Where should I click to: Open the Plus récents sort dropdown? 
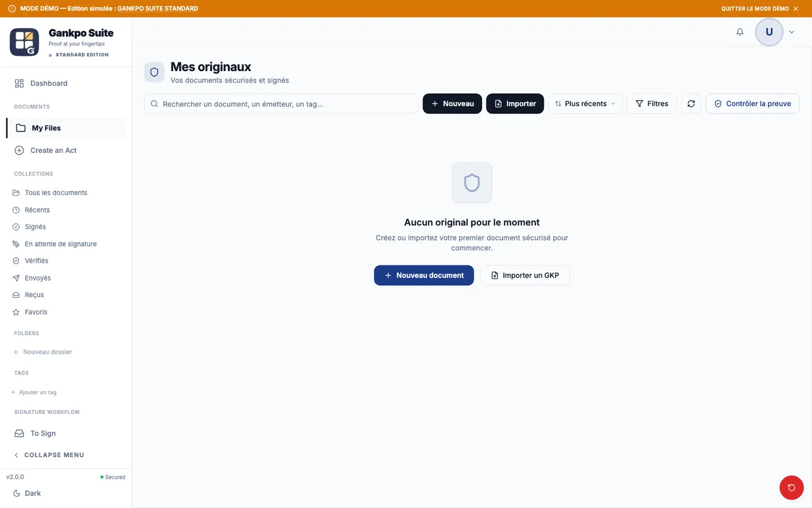tap(586, 104)
